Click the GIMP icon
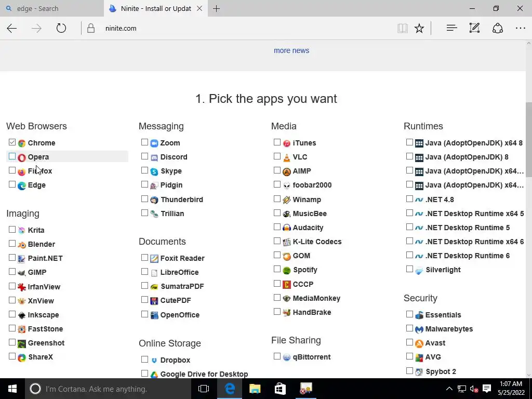 click(22, 273)
